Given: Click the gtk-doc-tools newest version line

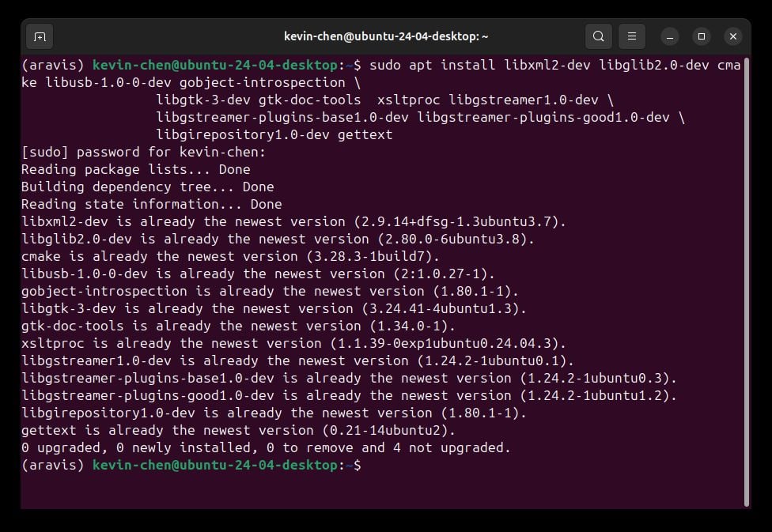Looking at the screenshot, I should [x=238, y=326].
